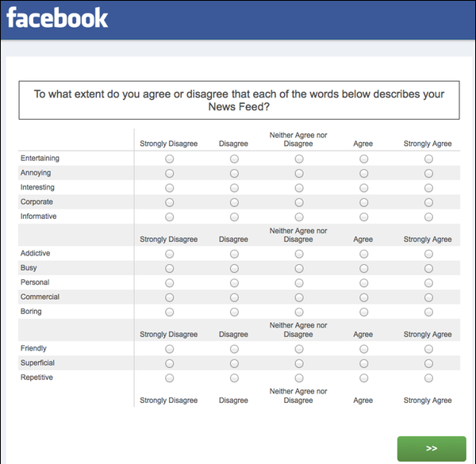Mark Strongly Disagree for Superficial
Screen dimensions: 476x464
[x=170, y=363]
